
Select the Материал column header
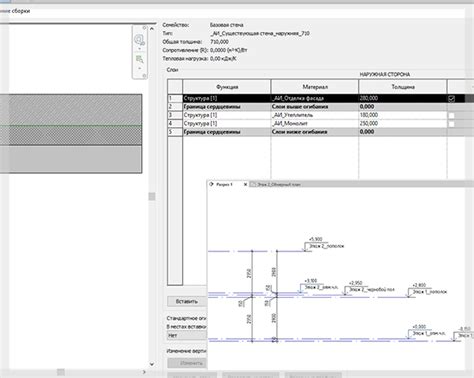(x=315, y=87)
